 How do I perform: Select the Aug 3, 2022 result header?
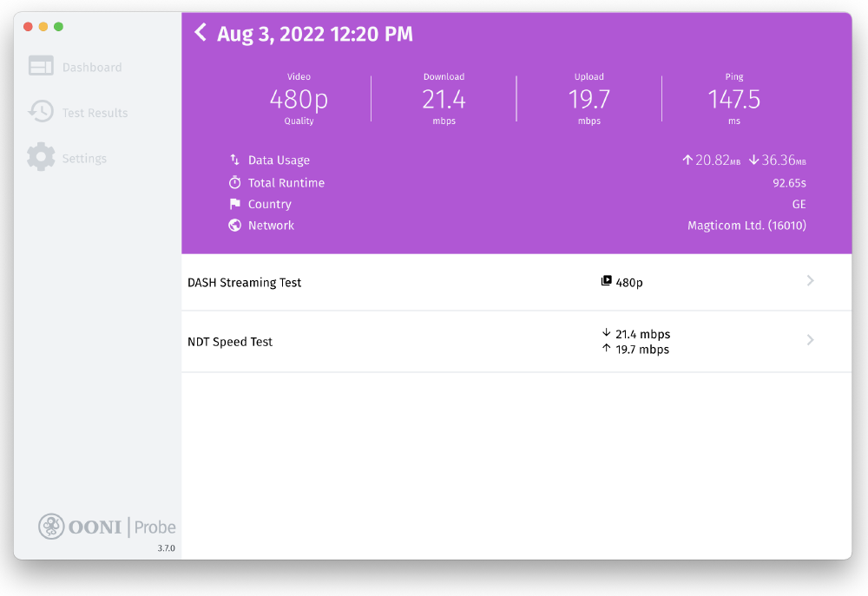[315, 33]
